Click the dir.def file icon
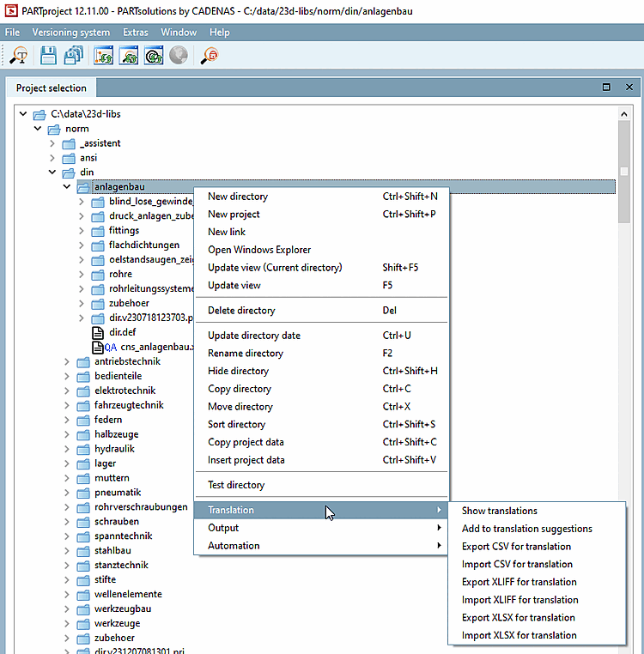The width and height of the screenshot is (644, 654). (98, 332)
